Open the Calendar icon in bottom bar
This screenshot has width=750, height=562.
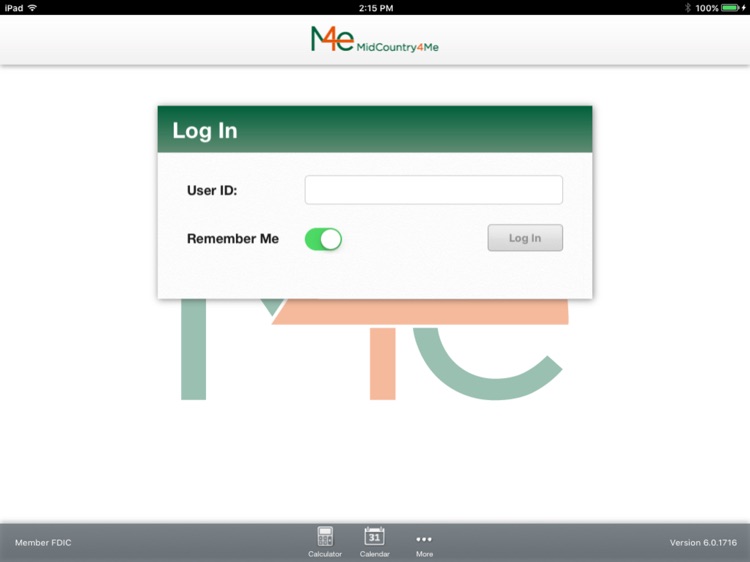374,541
